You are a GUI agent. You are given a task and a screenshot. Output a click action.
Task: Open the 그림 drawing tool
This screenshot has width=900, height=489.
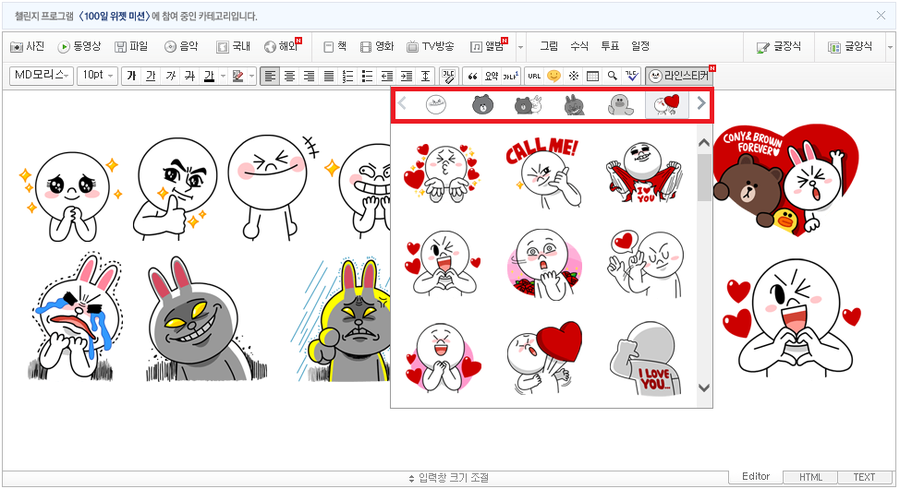(x=549, y=46)
